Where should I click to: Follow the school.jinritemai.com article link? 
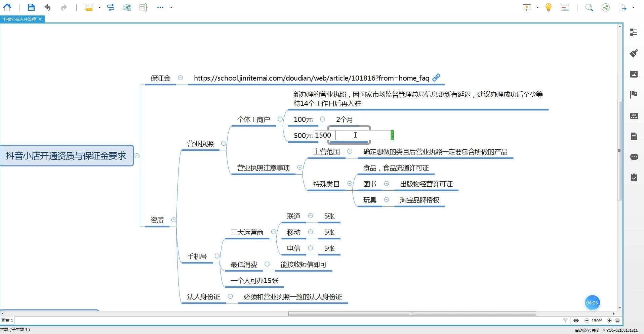311,78
